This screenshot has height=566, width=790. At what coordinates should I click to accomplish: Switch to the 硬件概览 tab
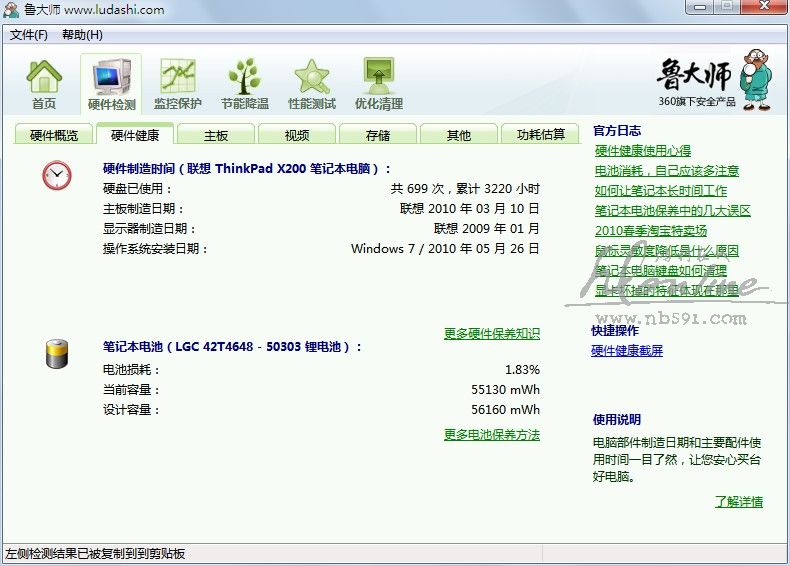click(54, 135)
